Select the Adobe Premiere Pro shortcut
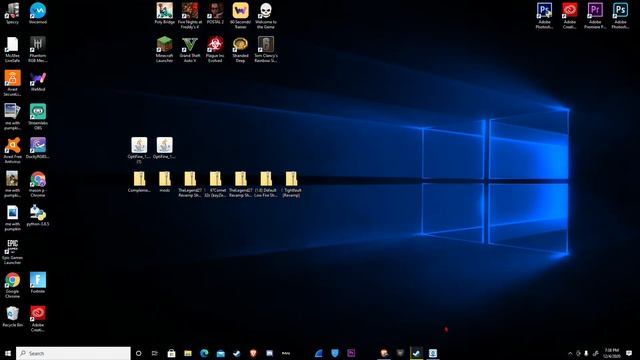 (x=595, y=16)
